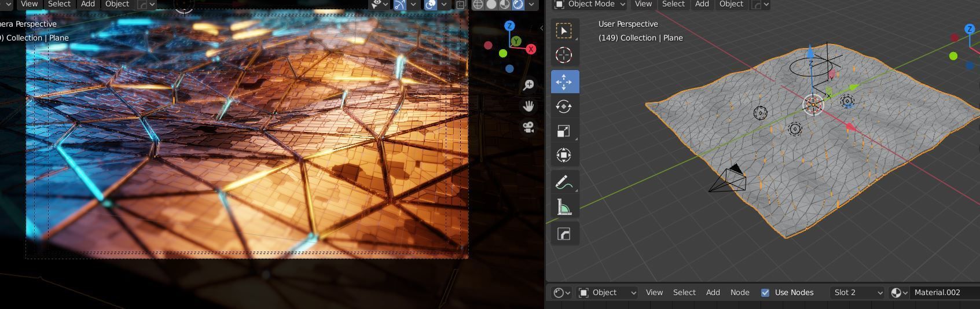Open View menu in node editor

654,293
